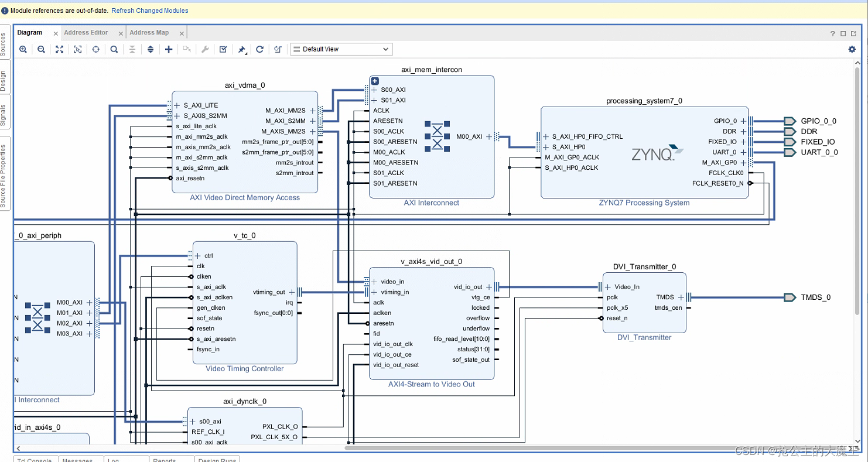Toggle the pin icon in diagram toolbar

tap(242, 50)
